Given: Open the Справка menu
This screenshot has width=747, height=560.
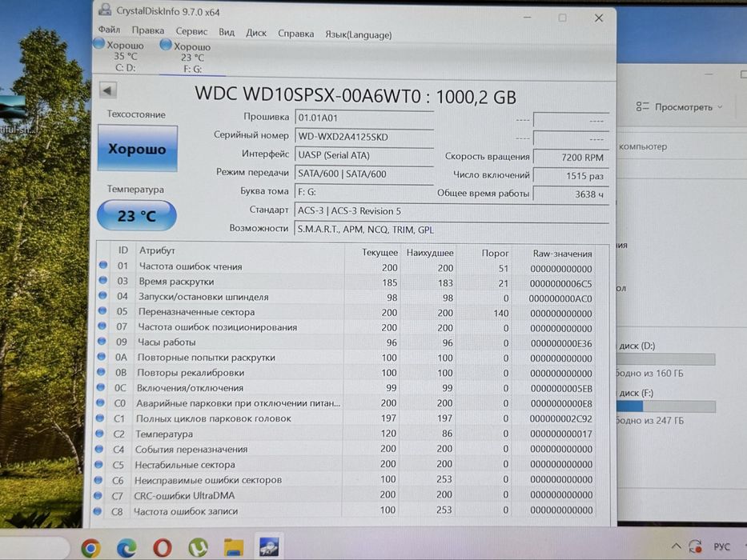Looking at the screenshot, I should coord(296,34).
